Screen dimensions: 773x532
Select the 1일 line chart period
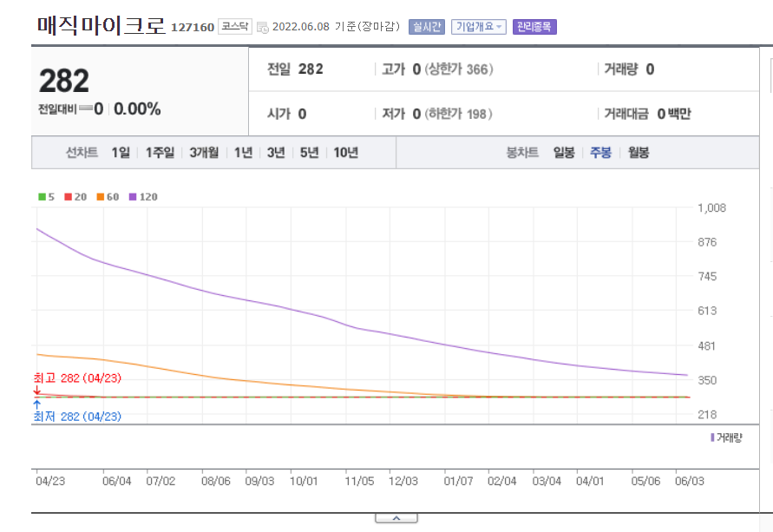click(121, 153)
